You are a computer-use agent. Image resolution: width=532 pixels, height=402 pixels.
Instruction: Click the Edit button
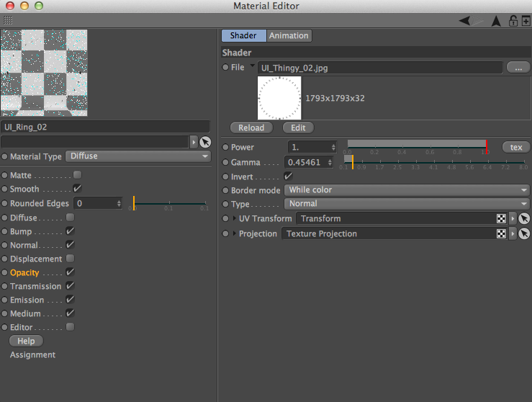pos(298,128)
